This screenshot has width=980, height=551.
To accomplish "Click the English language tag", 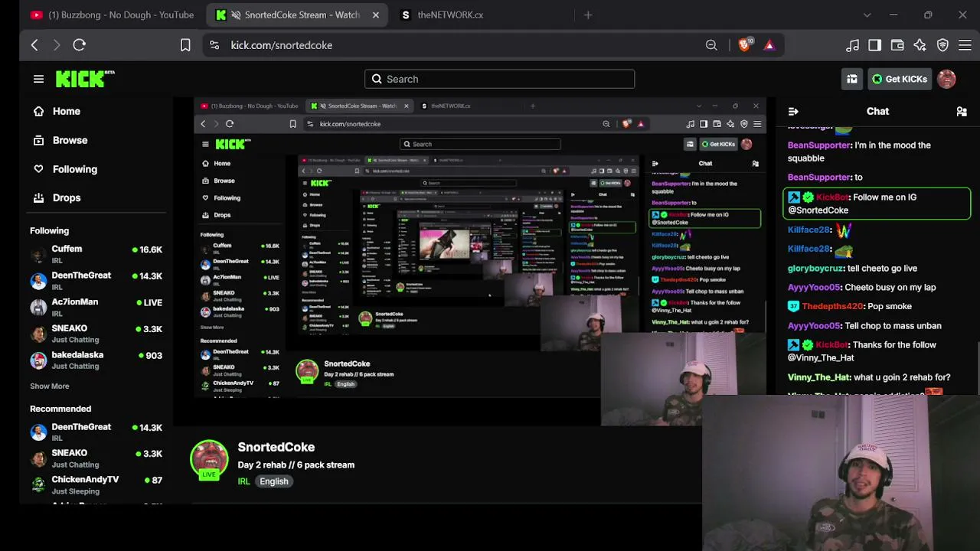I will pyautogui.click(x=273, y=481).
